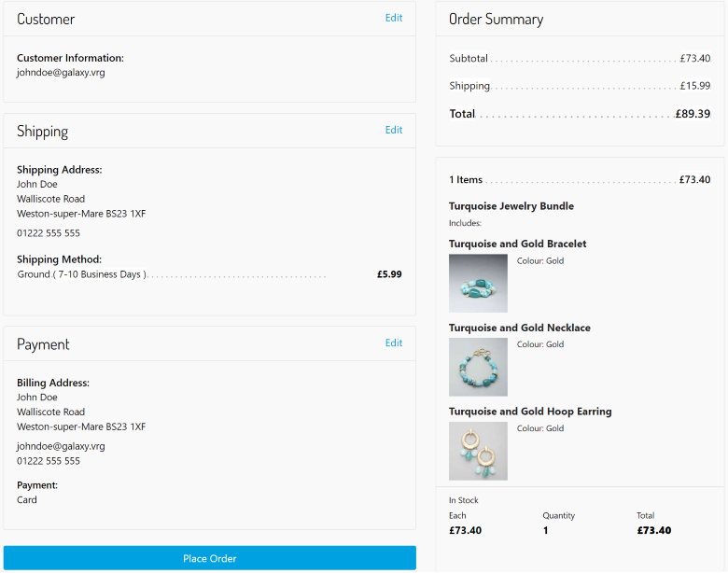Click the Place Order button
The image size is (728, 573).
pos(209,558)
